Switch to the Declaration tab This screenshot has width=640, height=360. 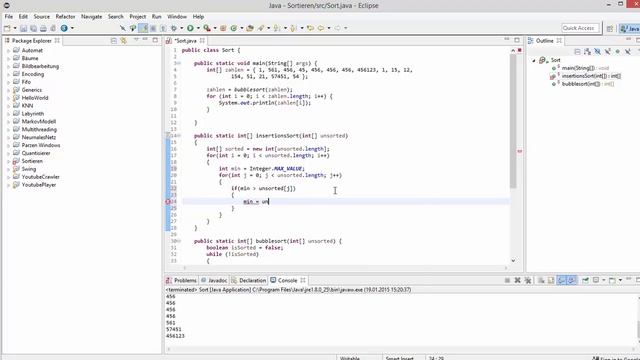249,280
